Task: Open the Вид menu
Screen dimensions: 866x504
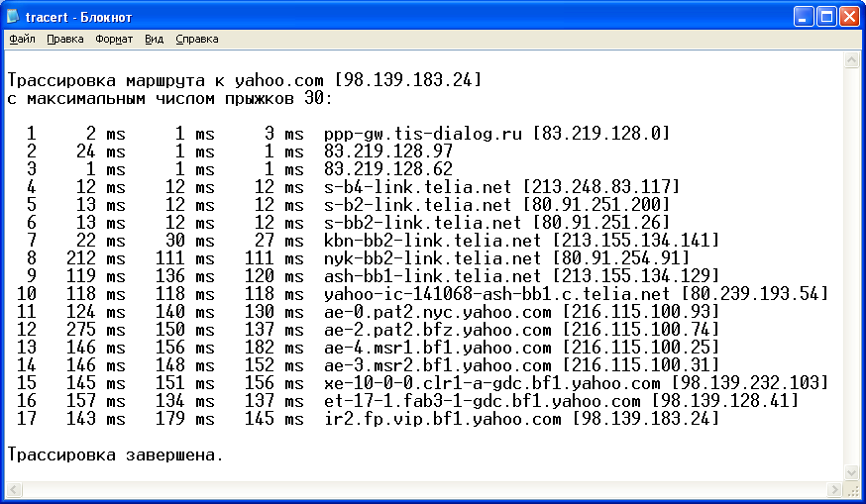Action: pos(155,40)
